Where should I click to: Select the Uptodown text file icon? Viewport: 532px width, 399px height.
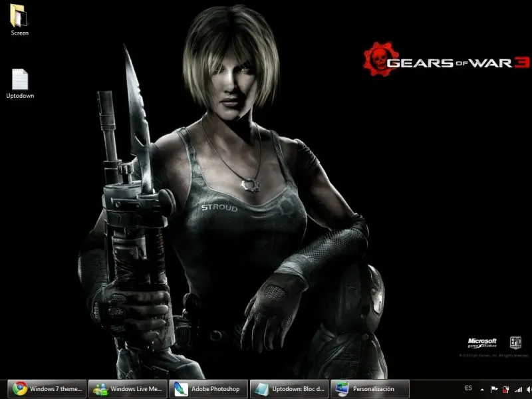click(x=20, y=84)
